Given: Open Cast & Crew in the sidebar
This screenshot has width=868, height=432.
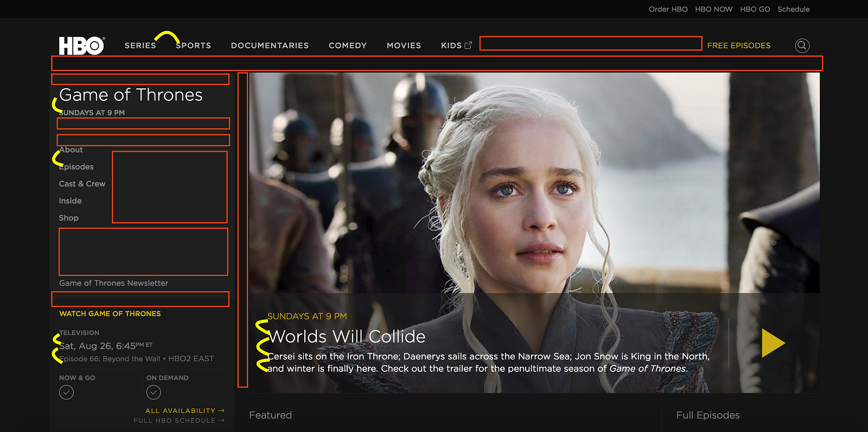Looking at the screenshot, I should [x=82, y=184].
